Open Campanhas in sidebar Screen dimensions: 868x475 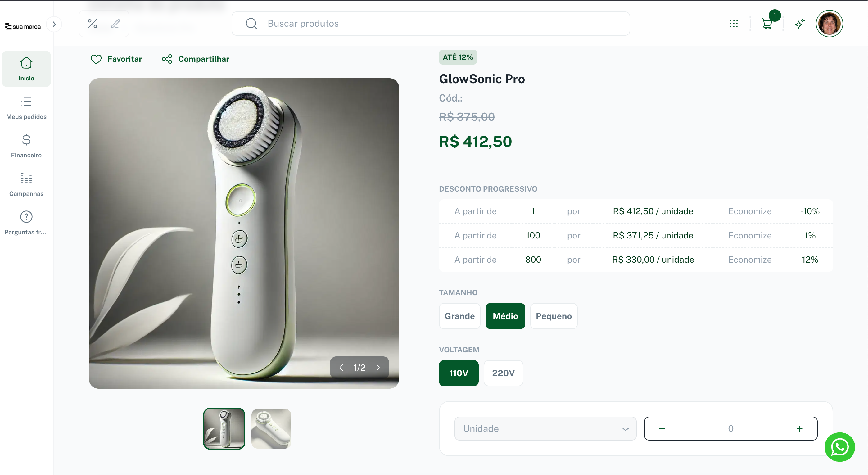coord(26,185)
